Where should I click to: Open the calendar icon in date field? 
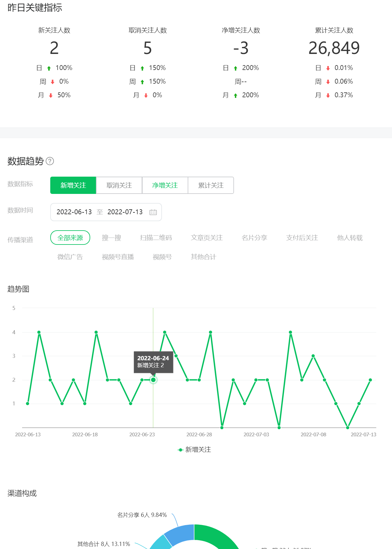(153, 212)
